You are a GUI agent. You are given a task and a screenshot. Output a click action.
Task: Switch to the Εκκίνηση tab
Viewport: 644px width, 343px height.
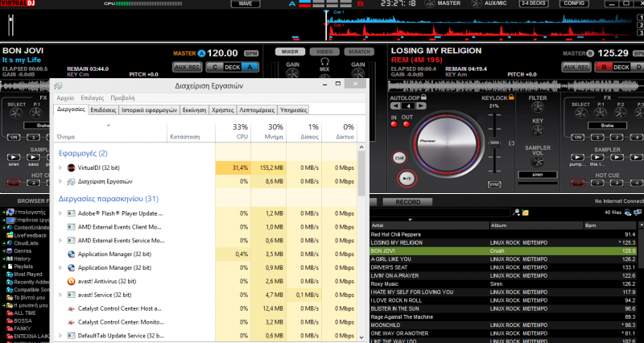pos(194,110)
